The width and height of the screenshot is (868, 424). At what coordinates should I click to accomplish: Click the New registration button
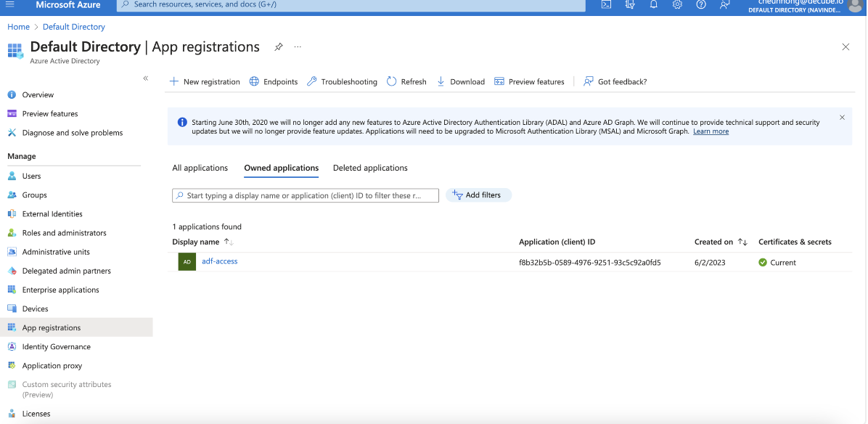[x=205, y=82]
